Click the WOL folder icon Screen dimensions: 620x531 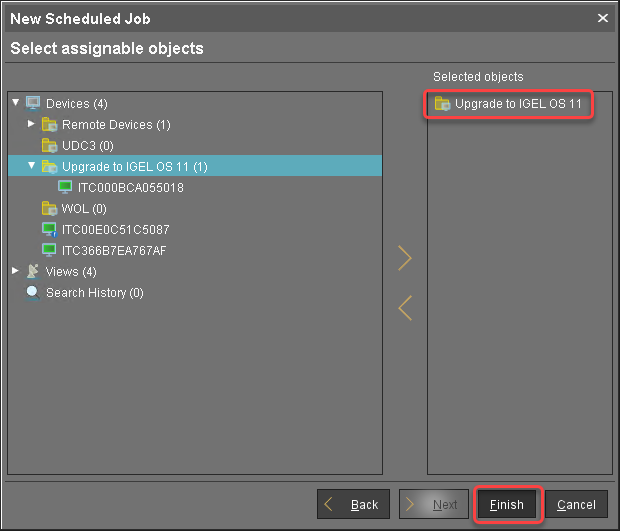[49, 209]
